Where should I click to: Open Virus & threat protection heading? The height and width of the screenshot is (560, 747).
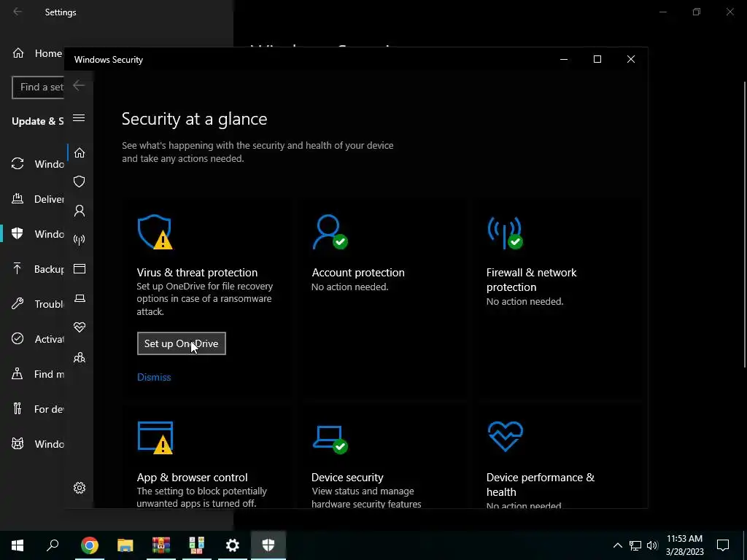tap(197, 273)
